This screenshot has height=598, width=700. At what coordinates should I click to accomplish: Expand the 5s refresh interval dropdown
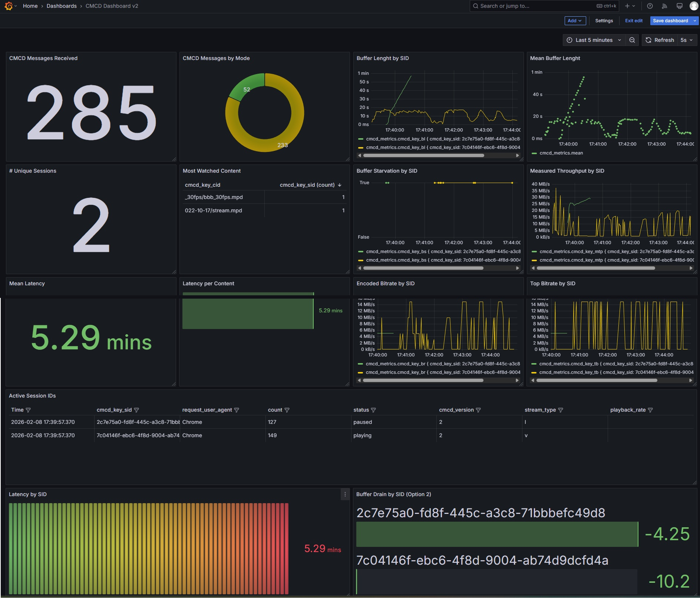[687, 40]
